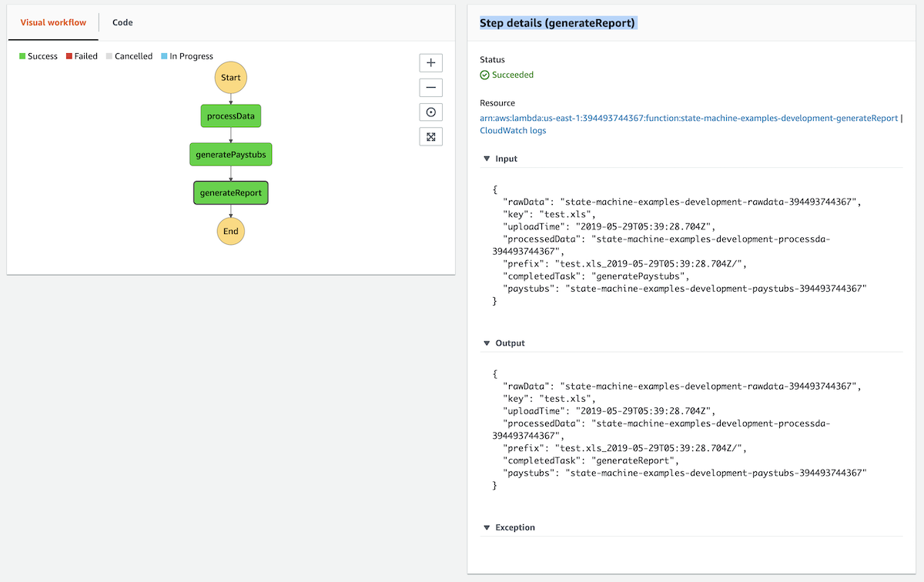Zoom out of the workflow graph
This screenshot has height=582, width=924.
pos(430,88)
